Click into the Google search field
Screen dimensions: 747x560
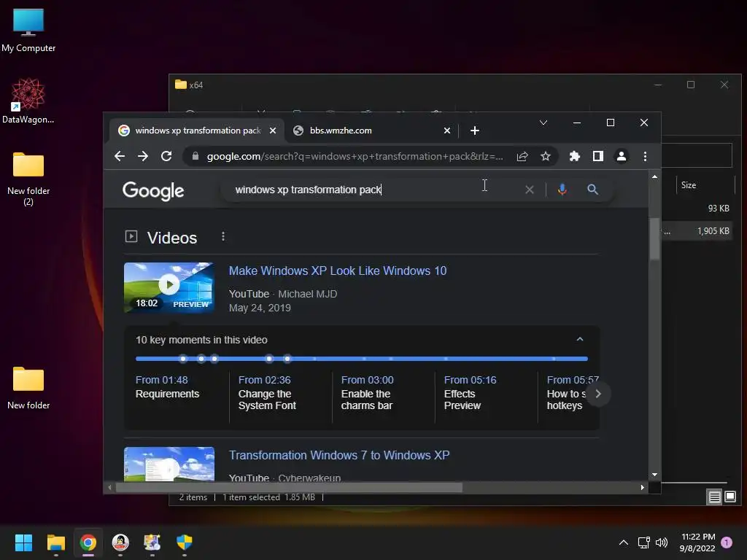coord(376,190)
